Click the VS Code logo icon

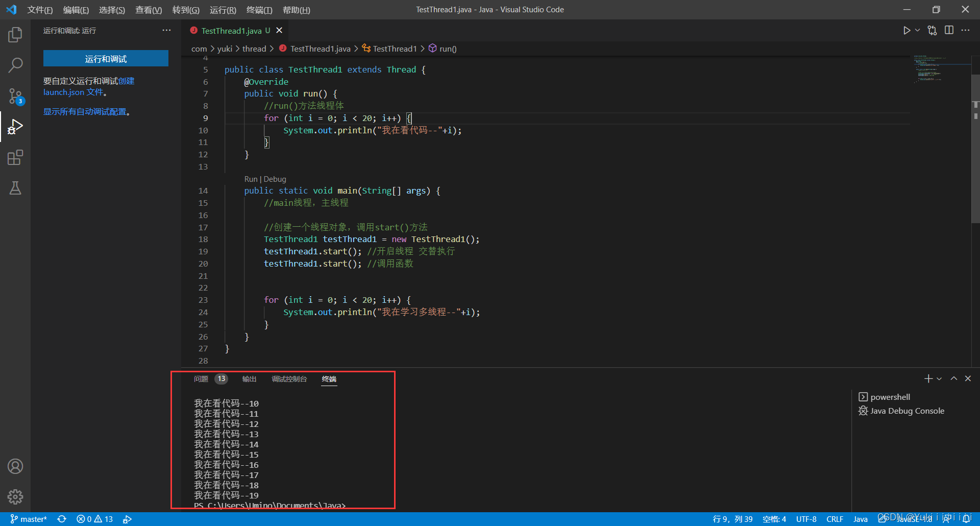[11, 10]
